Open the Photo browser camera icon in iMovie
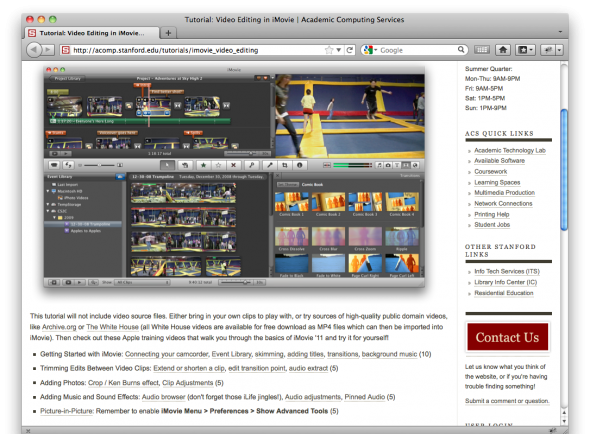This screenshot has width=590, height=434. pos(388,165)
